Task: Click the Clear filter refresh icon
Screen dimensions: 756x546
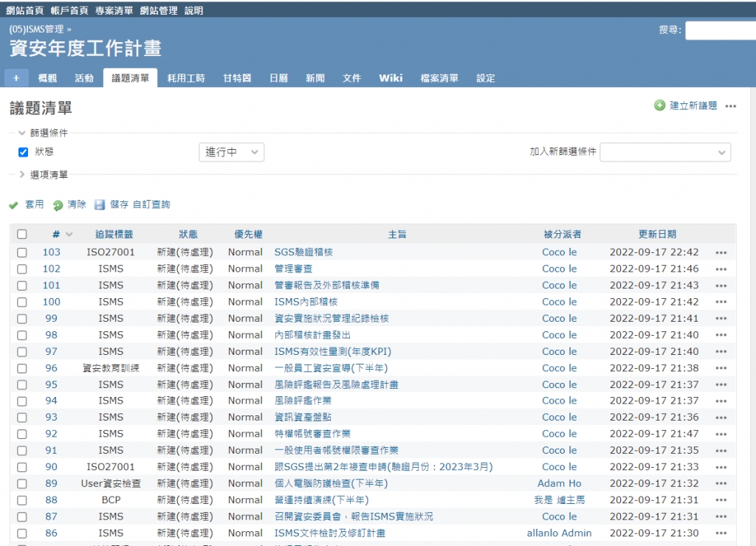Action: [x=58, y=205]
